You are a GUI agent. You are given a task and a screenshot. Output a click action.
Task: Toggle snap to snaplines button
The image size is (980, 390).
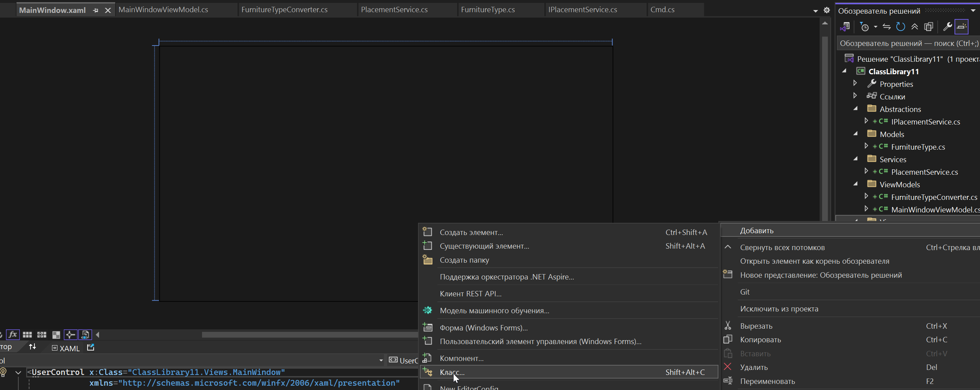[70, 334]
